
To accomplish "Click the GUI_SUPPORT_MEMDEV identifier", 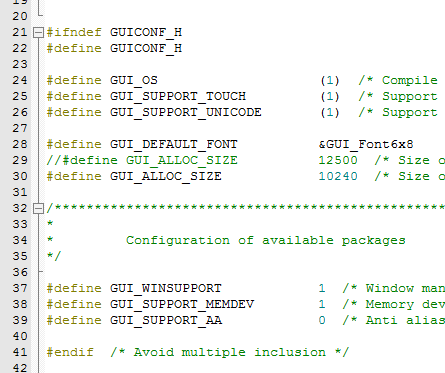I will point(182,305).
